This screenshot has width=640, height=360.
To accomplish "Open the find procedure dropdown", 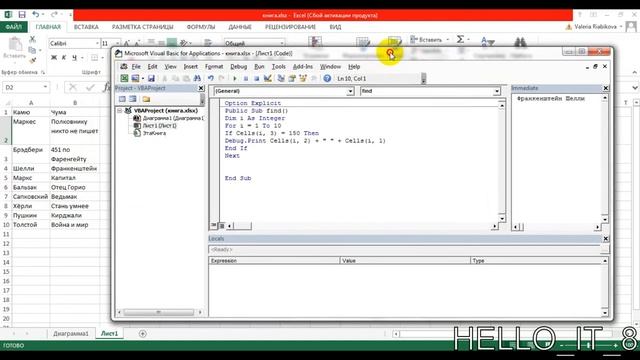I will coord(497,91).
